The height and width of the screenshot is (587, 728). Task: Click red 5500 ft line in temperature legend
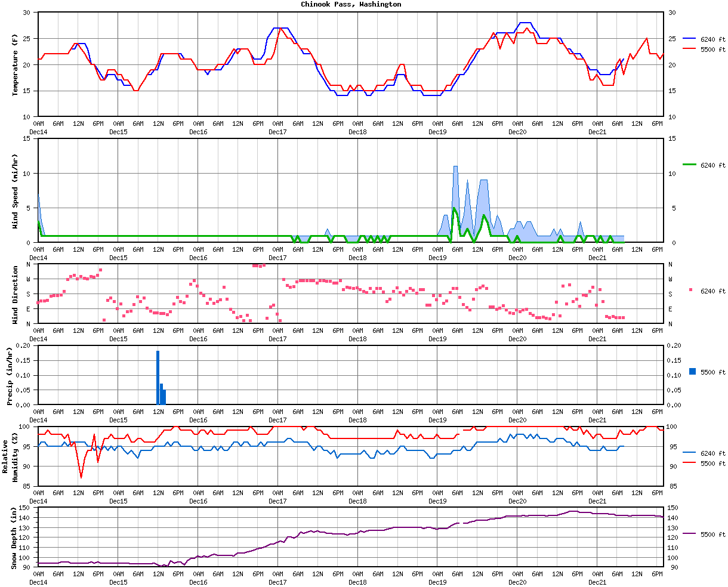690,50
